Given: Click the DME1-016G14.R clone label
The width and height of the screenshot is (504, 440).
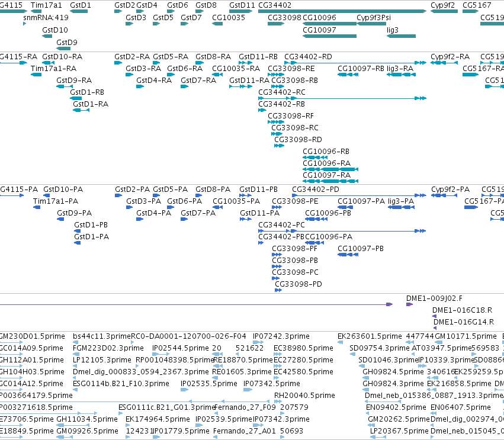Looking at the screenshot, I should [464, 322].
